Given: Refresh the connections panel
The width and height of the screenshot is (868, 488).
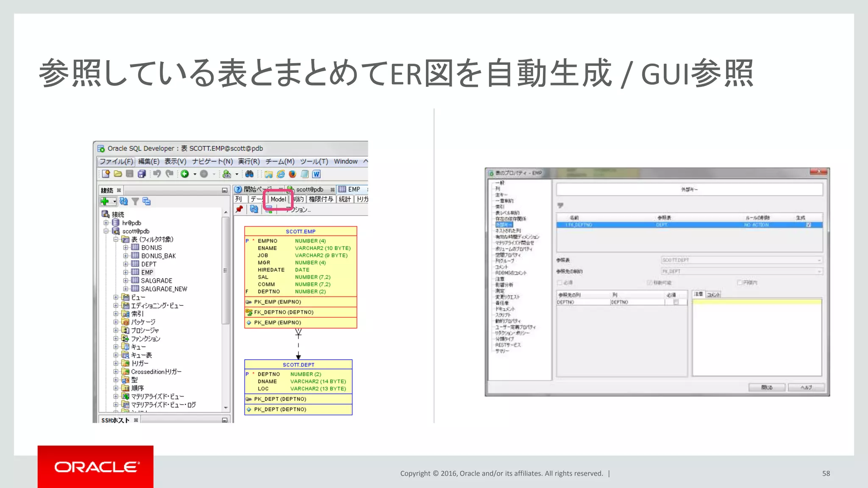Looking at the screenshot, I should tap(123, 201).
